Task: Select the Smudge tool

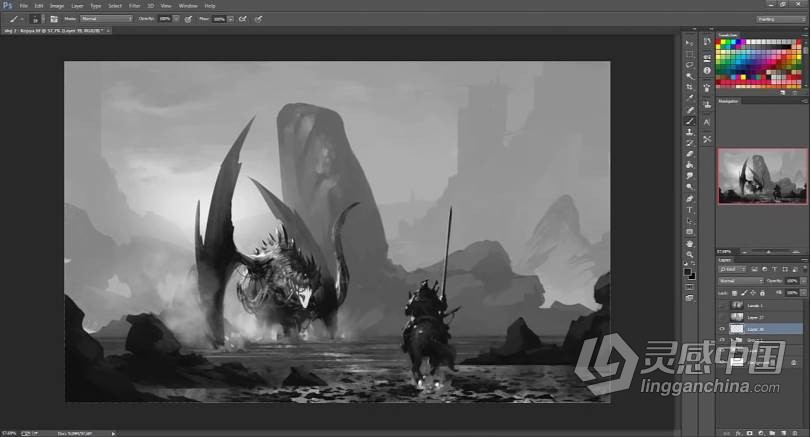Action: [689, 176]
